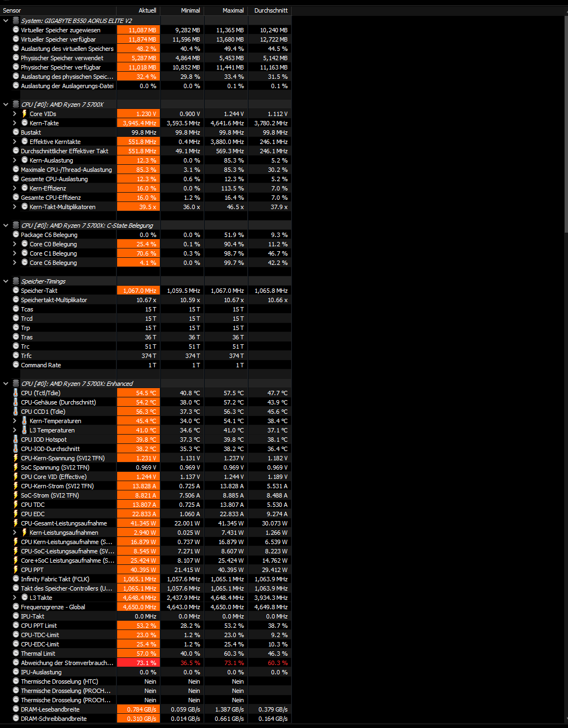Click the icon beside Gesamte CPU-Auslastung
This screenshot has height=728, width=568.
pos(16,178)
